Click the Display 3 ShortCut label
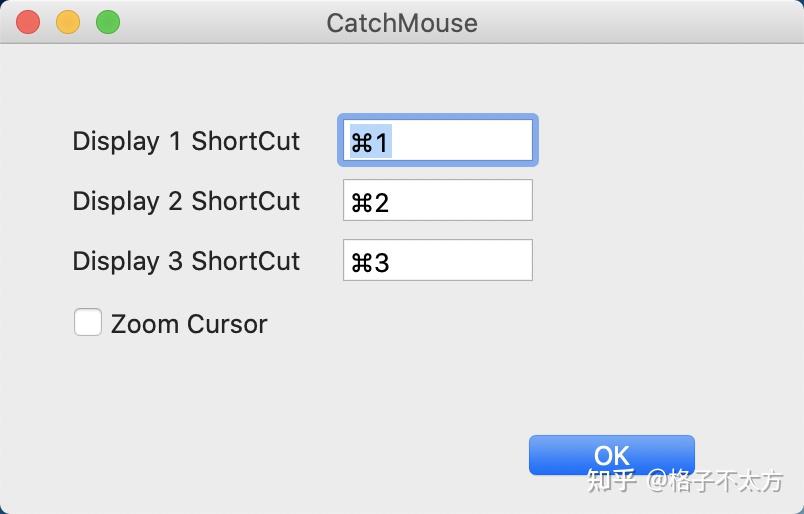 186,261
